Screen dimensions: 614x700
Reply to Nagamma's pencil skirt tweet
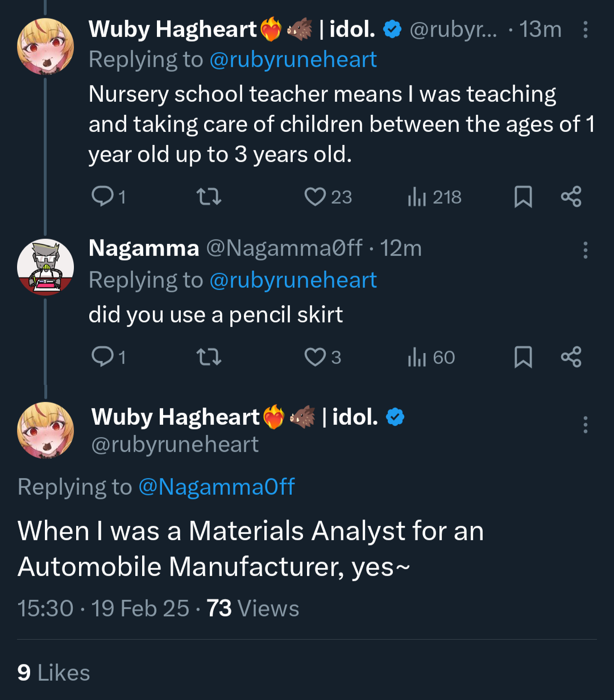[x=103, y=357]
